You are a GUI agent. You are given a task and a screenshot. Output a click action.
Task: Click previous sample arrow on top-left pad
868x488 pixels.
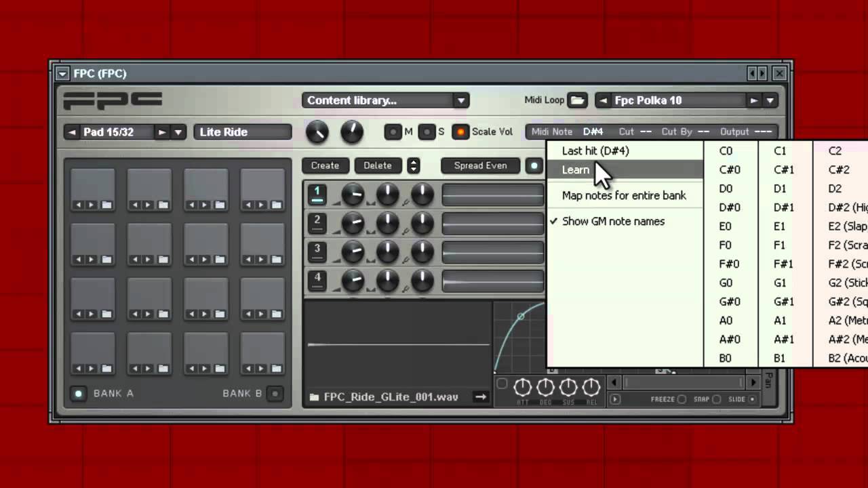(x=79, y=205)
